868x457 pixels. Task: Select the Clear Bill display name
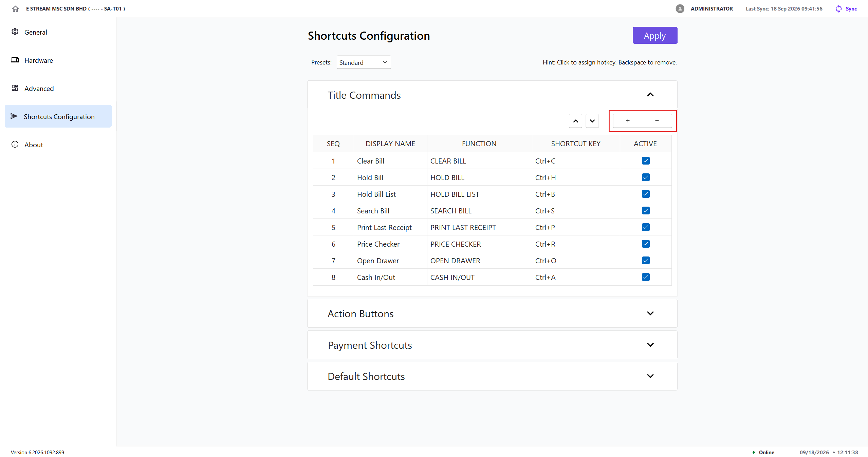pyautogui.click(x=390, y=161)
